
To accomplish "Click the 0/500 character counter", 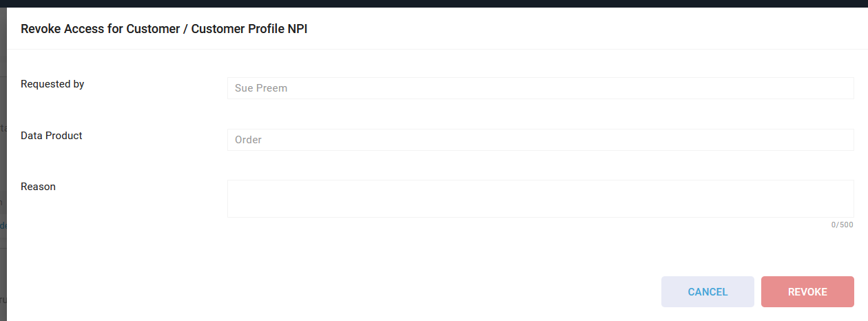I will [842, 225].
